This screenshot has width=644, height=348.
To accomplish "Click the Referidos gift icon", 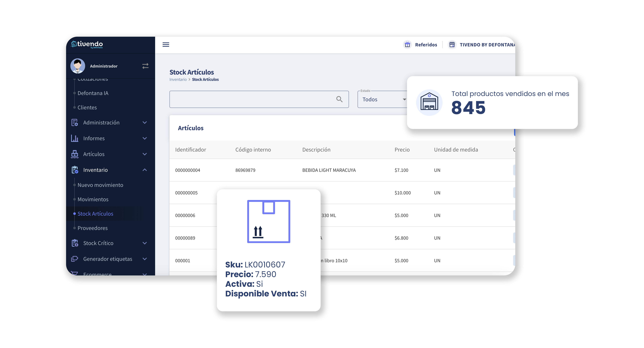I will click(408, 45).
